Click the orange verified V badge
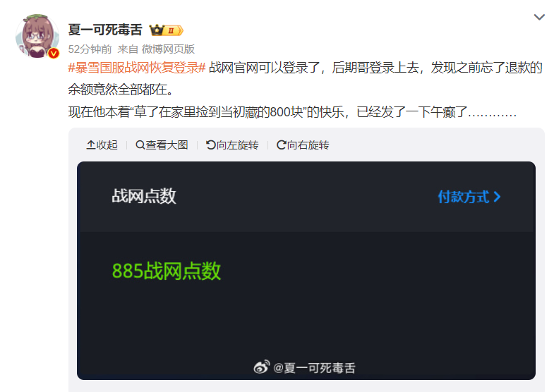Screen dimensions: 554x392 (54, 53)
